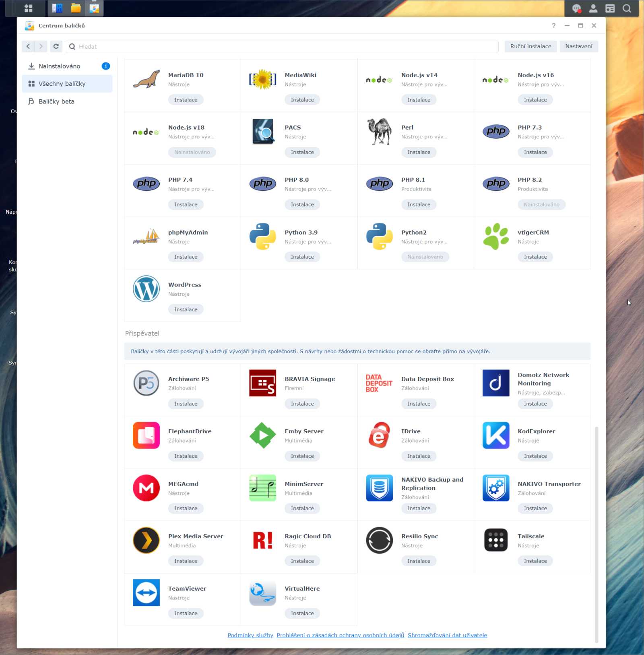Click the MediaWiki sunflower icon
This screenshot has height=655, width=644.
[262, 79]
